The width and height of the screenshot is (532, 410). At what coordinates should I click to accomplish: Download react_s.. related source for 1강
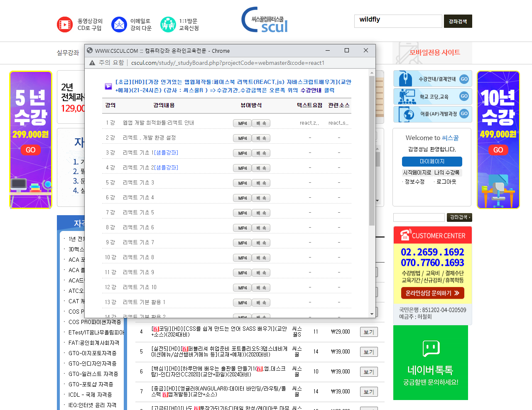(x=338, y=123)
